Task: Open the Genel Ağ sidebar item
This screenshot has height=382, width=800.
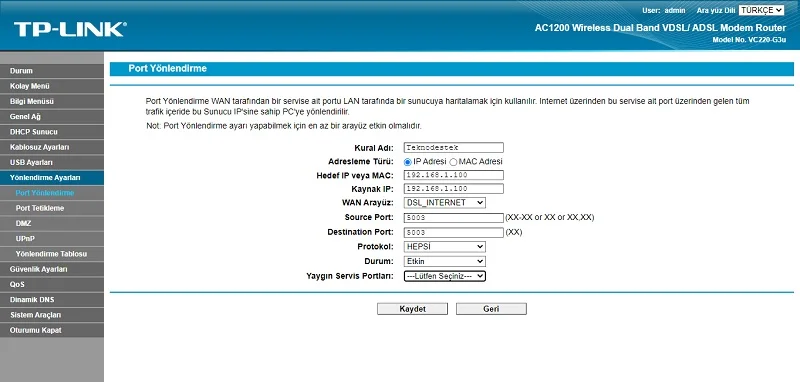Action: click(52, 117)
